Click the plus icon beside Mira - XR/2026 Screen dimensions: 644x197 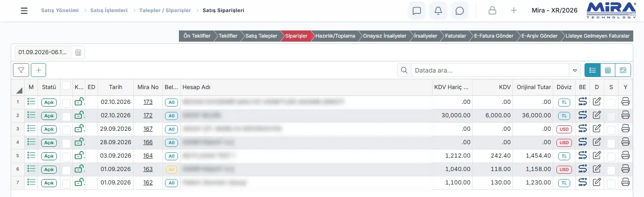514,10
